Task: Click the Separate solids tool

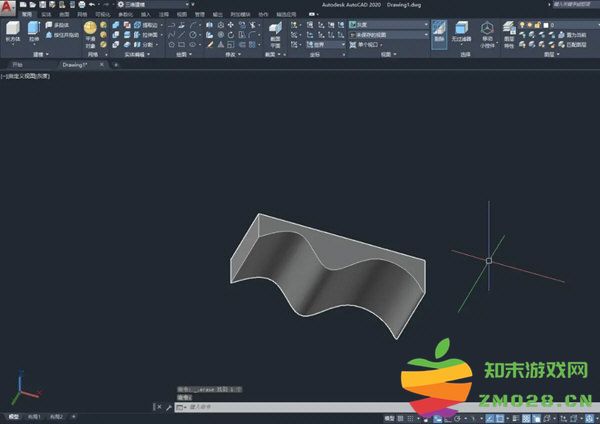Action: click(x=144, y=45)
